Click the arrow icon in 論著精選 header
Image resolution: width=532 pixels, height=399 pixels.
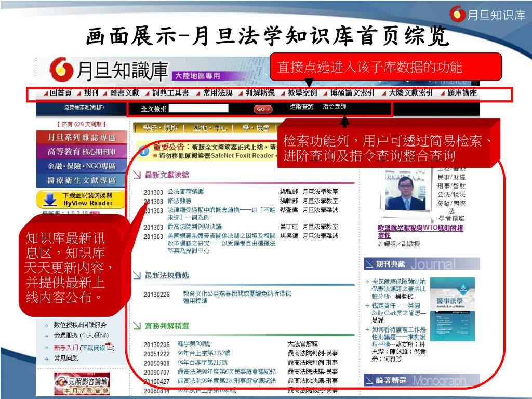pyautogui.click(x=369, y=381)
